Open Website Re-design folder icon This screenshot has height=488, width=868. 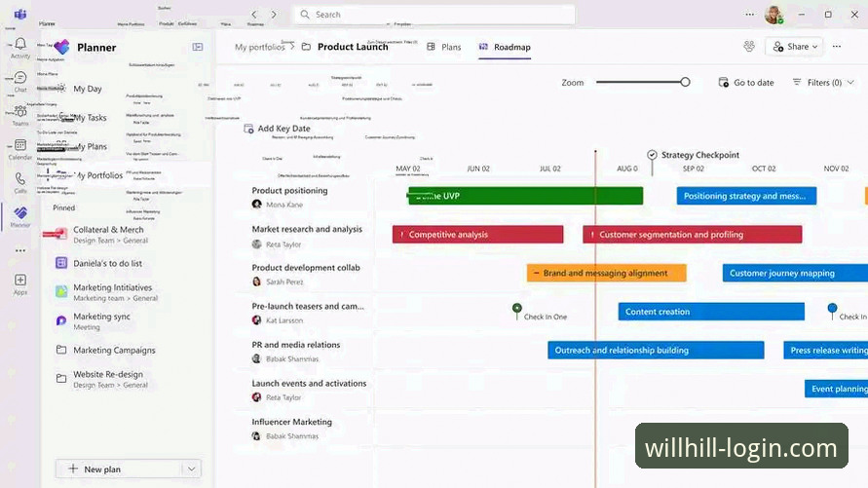pos(61,379)
